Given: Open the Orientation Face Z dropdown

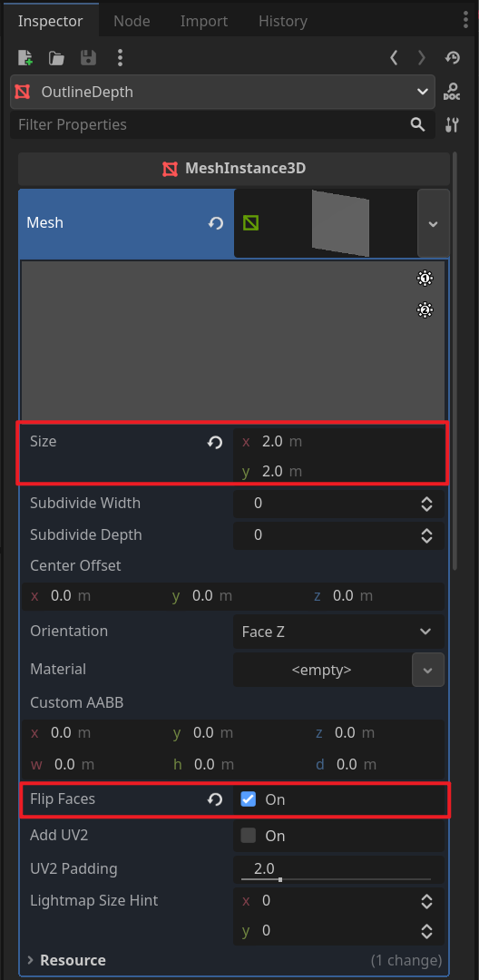Looking at the screenshot, I should tap(338, 632).
